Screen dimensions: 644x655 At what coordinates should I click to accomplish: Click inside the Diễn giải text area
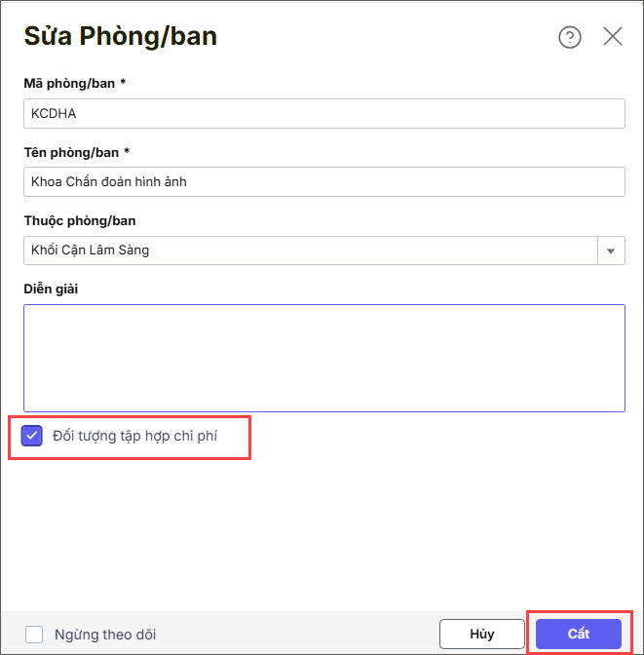pos(323,358)
